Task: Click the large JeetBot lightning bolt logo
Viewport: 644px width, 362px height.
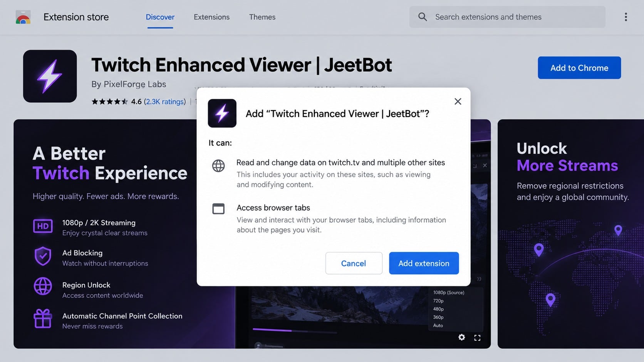Action: click(x=50, y=76)
